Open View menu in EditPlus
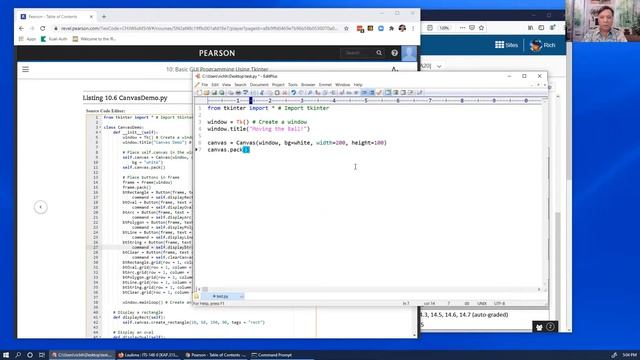The image size is (640, 360). coord(227,84)
